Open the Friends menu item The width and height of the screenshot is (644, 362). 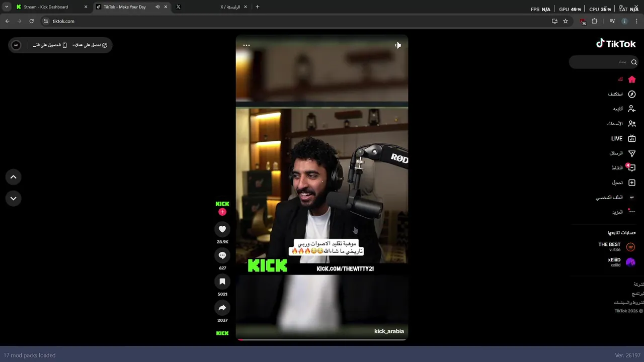[621, 124]
